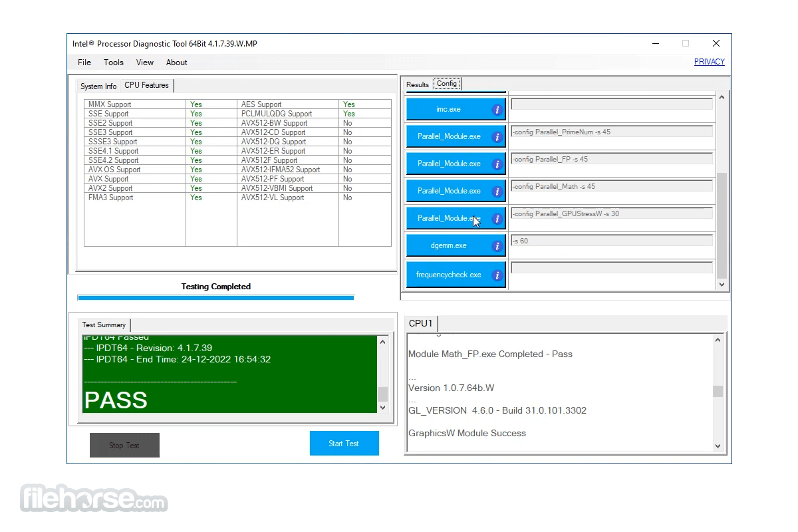Open info icon for Parallel_Math module
798x532 pixels.
point(497,192)
